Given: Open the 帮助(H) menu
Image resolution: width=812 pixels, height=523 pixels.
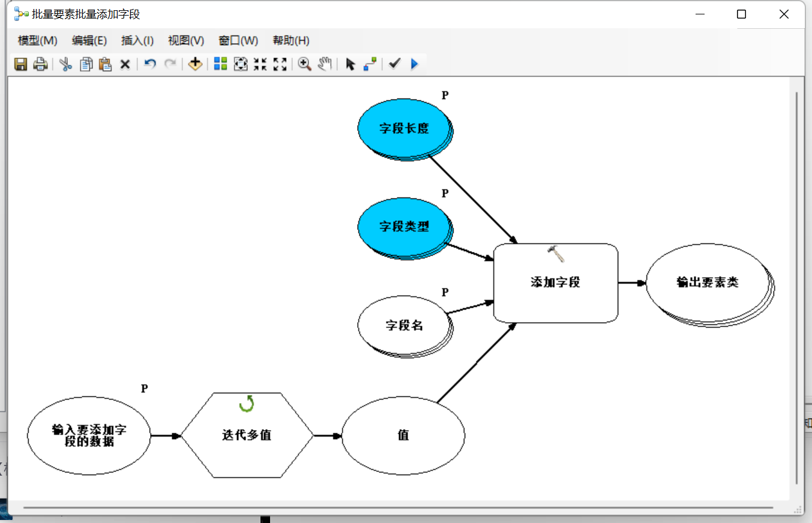Looking at the screenshot, I should (x=291, y=41).
